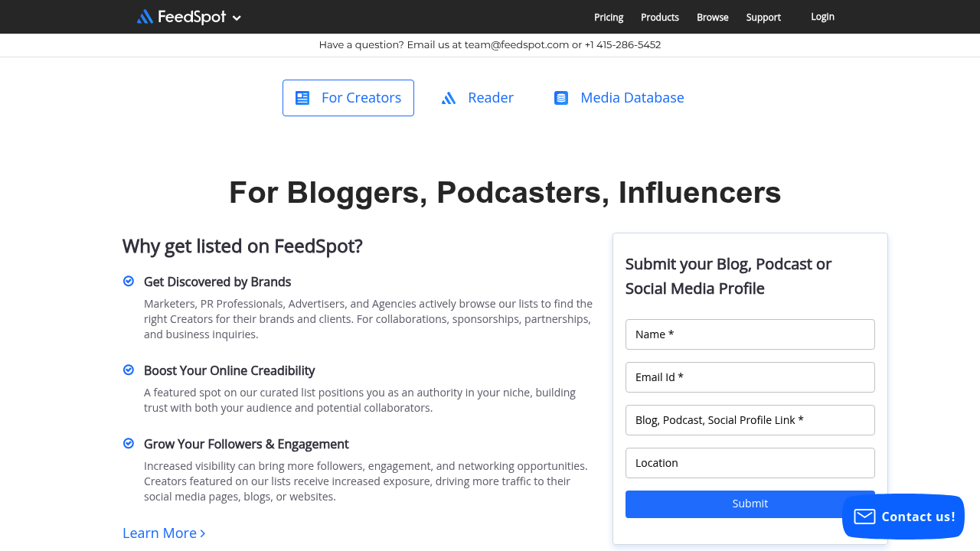Open the Contact us chat button

click(903, 517)
